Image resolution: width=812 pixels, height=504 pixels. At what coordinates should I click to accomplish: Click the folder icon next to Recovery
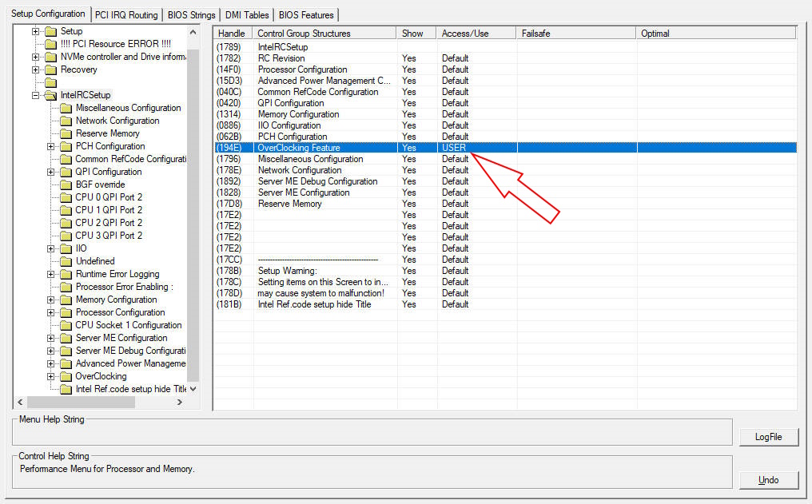(50, 69)
